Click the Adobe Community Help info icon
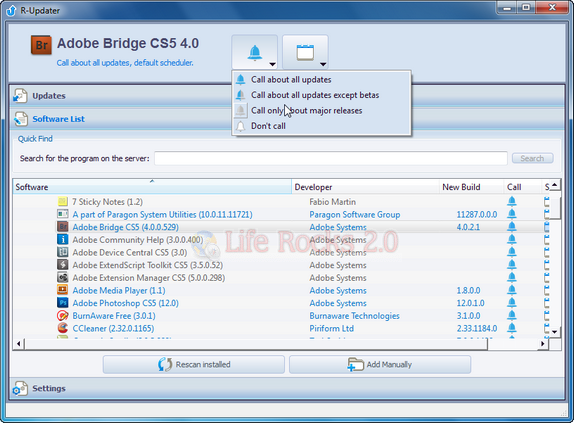 pos(63,239)
